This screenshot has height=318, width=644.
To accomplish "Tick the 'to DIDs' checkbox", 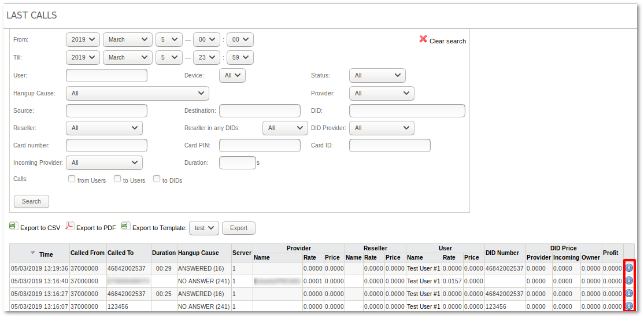I will [157, 179].
